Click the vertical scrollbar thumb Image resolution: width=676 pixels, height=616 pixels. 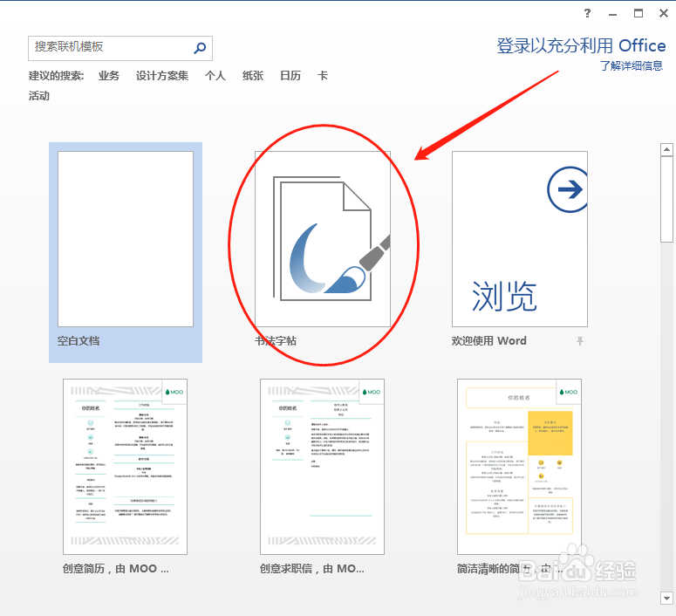point(666,199)
